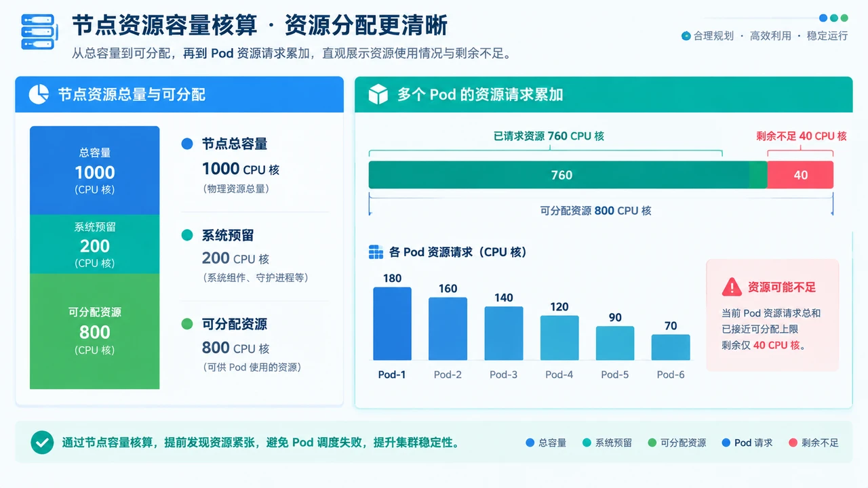Click the subtitle starting 从总容量到可分配
This screenshot has width=868, height=488.
(291, 54)
